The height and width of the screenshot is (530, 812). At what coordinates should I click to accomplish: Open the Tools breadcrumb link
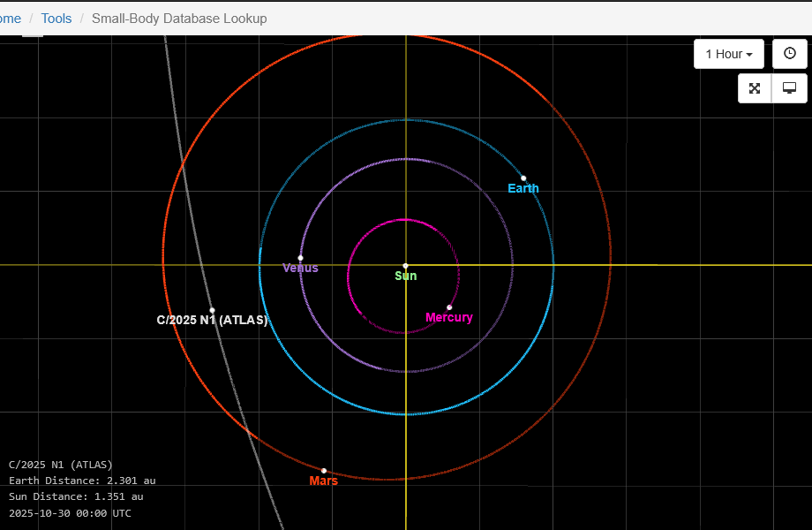[56, 19]
